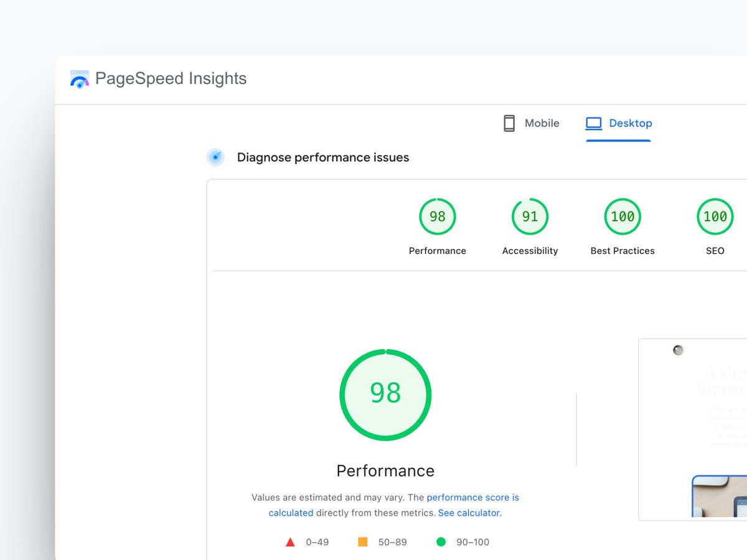The width and height of the screenshot is (747, 560).
Task: Switch to the Mobile tab
Action: click(x=531, y=123)
